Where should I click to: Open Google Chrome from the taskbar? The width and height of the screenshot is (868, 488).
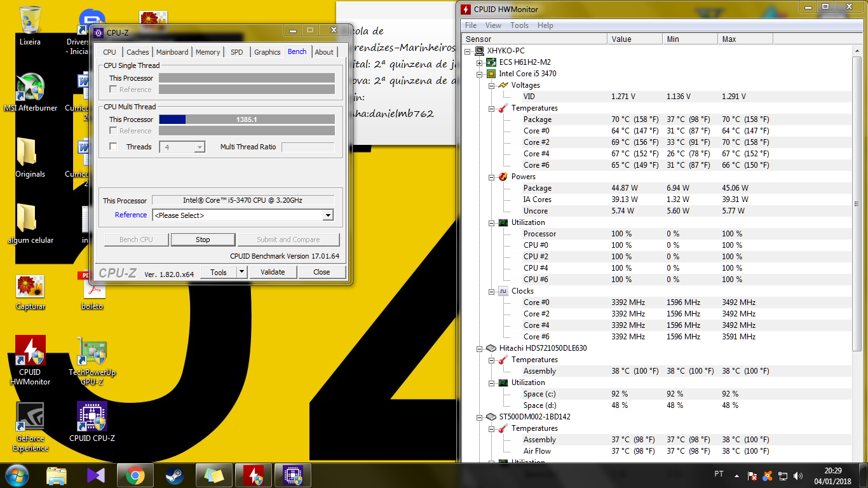[x=134, y=475]
